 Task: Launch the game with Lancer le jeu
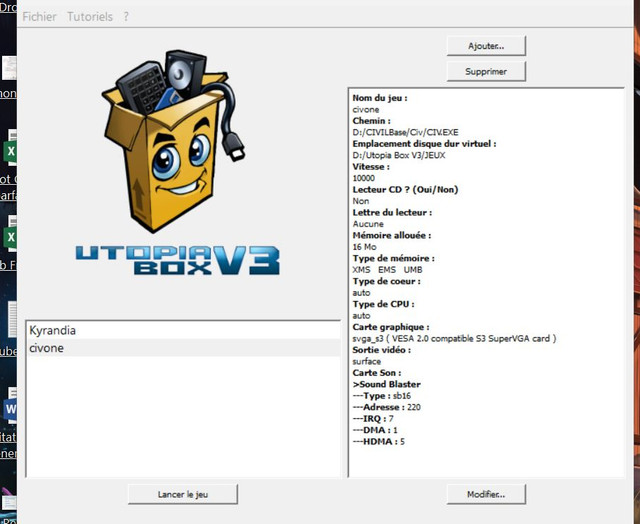pos(182,494)
